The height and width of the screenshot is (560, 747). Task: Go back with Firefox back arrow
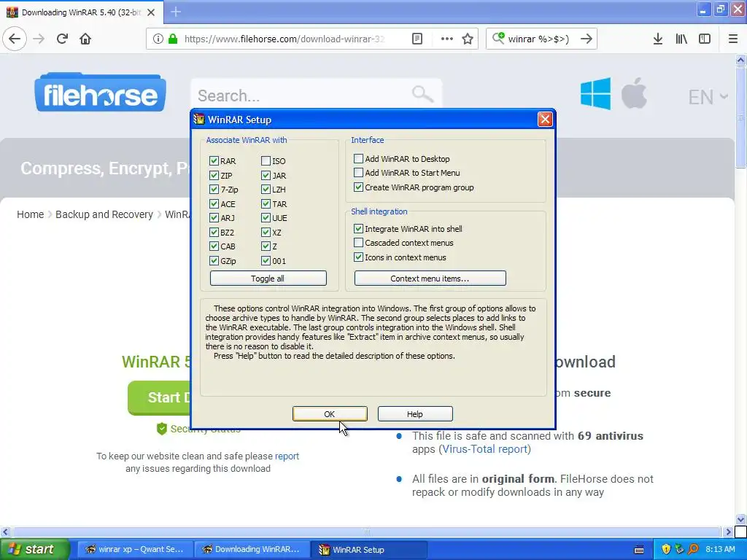click(15, 39)
